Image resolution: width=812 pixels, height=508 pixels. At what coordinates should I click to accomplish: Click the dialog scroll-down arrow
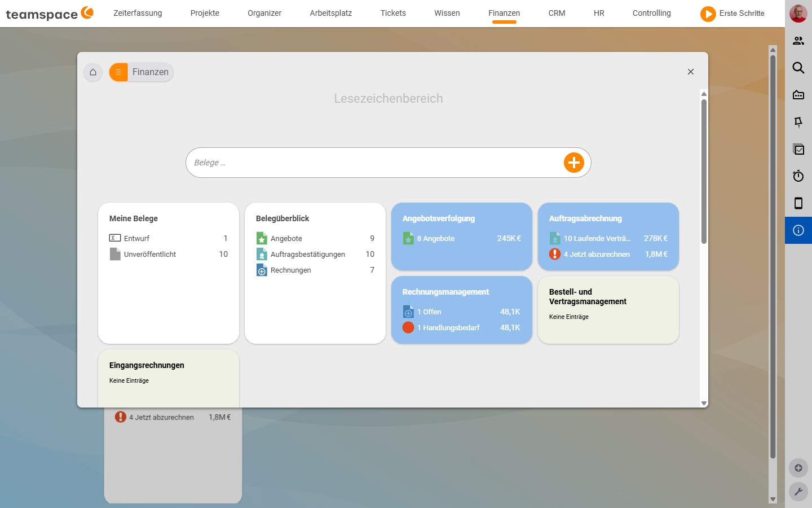coord(704,403)
